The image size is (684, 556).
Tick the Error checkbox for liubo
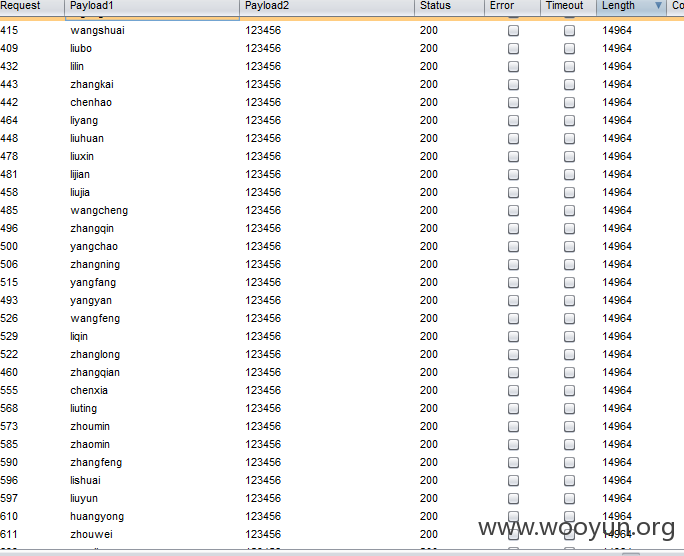point(513,48)
